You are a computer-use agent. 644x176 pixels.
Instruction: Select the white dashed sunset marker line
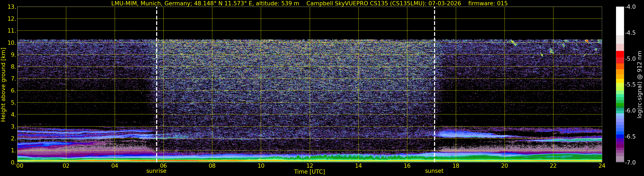tap(434, 85)
